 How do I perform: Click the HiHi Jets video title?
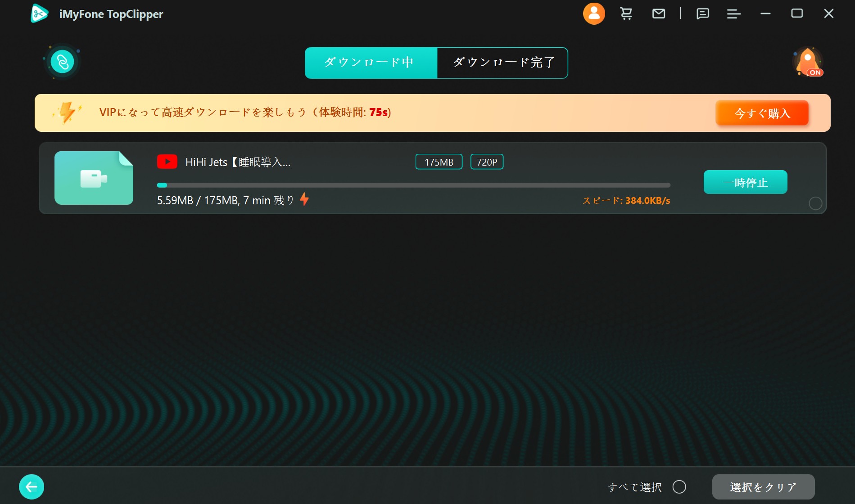point(238,162)
